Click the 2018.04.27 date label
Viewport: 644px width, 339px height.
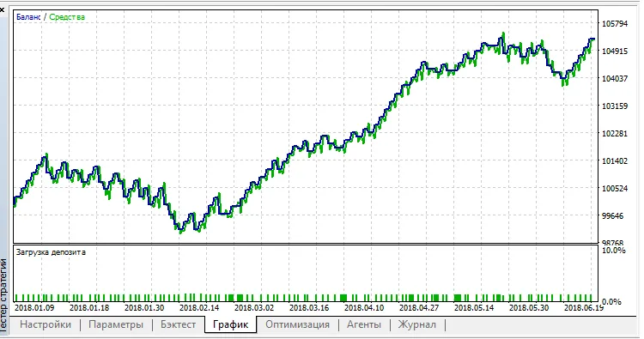(x=419, y=307)
